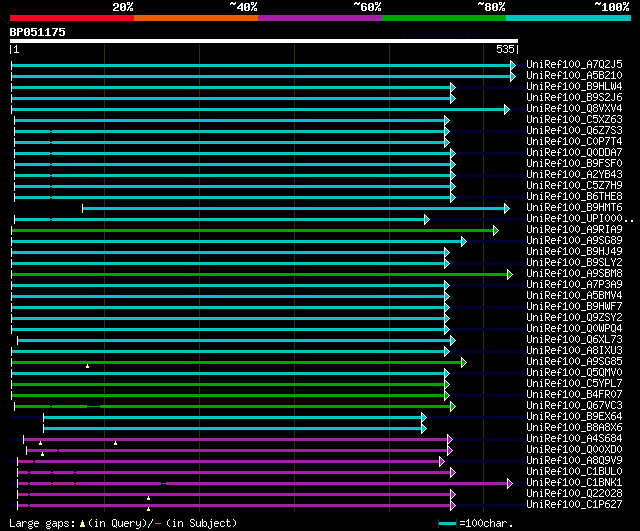Select the UniRef100_C5YPL7 label
Screen dimensions: 640x531
pyautogui.click(x=574, y=384)
